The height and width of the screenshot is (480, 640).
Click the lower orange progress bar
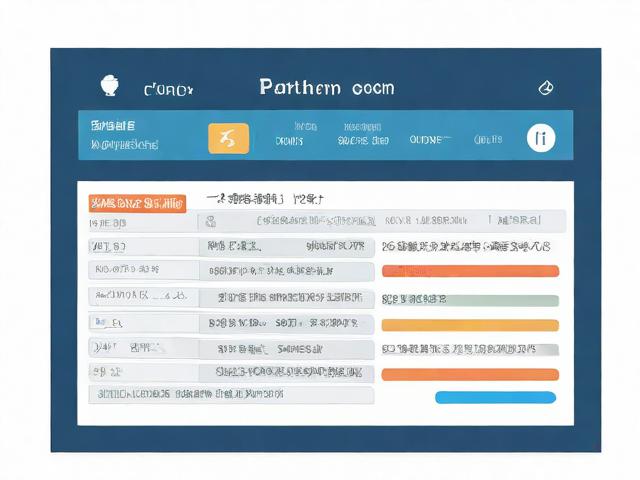tap(470, 374)
